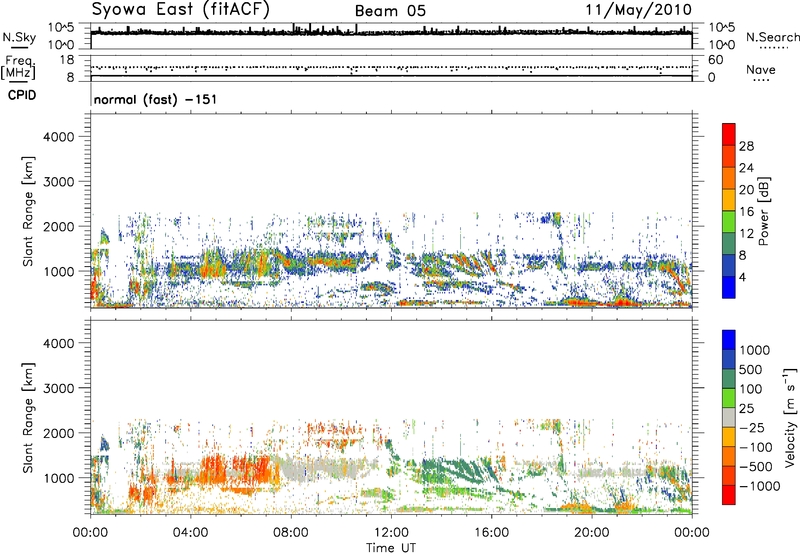Click the gray segment of Velocity color bar
The image size is (800, 554).
coord(729,417)
